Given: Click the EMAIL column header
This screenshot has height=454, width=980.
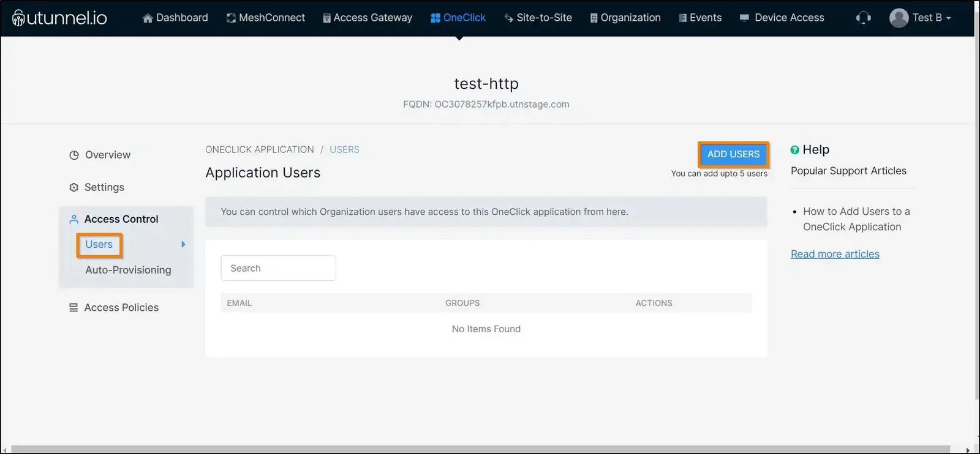Looking at the screenshot, I should [x=239, y=303].
